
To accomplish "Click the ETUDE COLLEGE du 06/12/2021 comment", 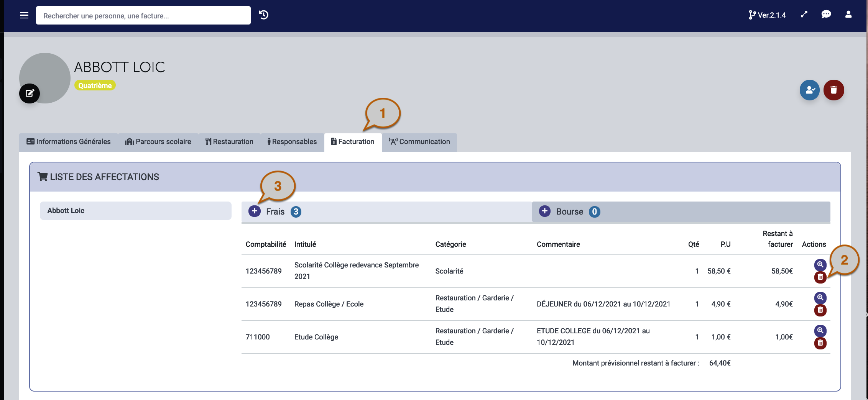I will point(593,337).
